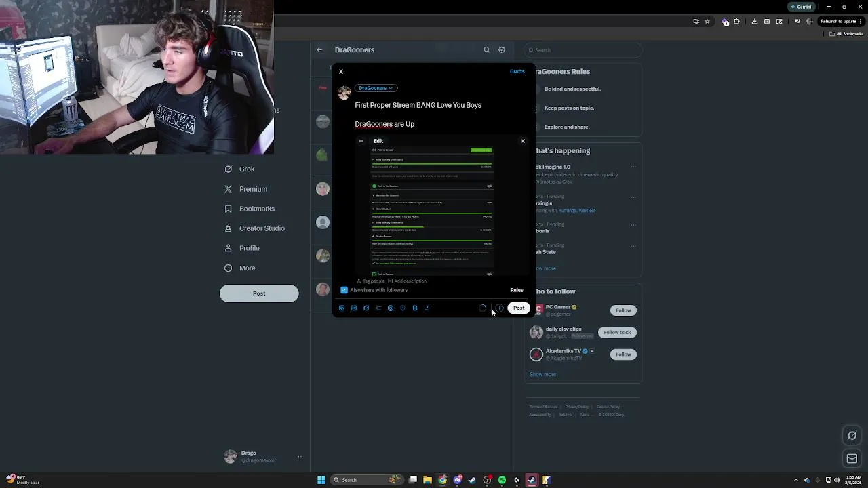Image resolution: width=868 pixels, height=488 pixels.
Task: Click the Edit label on attached image
Action: [378, 141]
